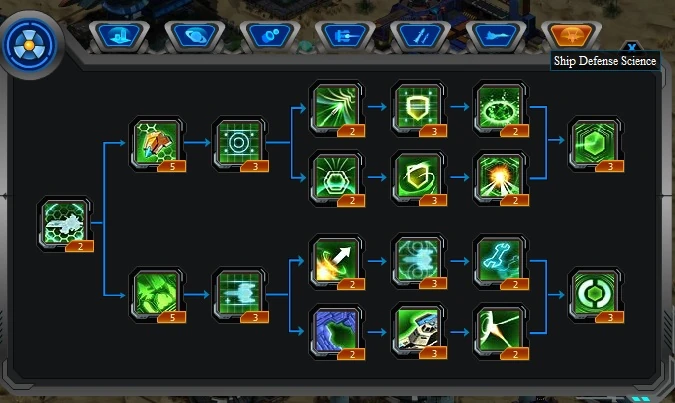Close the science panel with X

[632, 47]
